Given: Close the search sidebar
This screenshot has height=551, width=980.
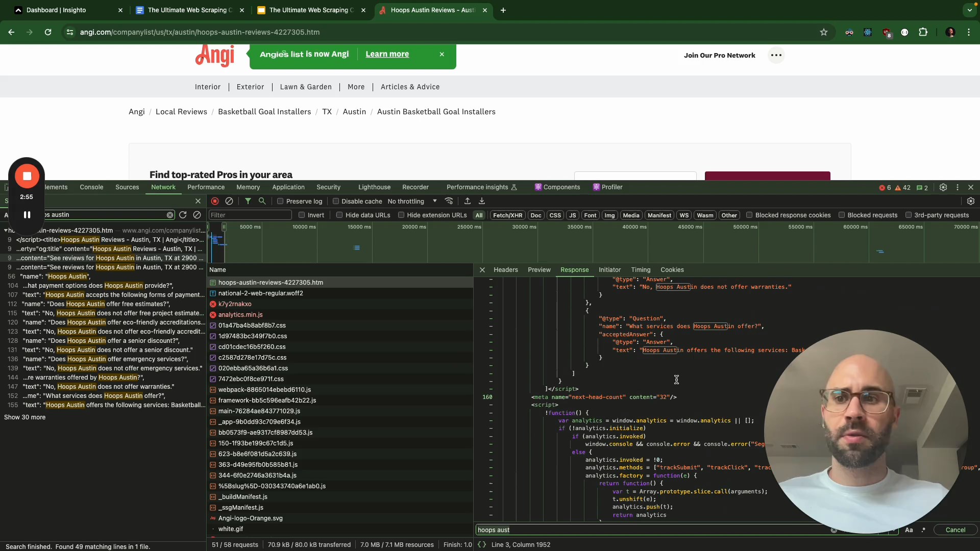Looking at the screenshot, I should pos(198,202).
